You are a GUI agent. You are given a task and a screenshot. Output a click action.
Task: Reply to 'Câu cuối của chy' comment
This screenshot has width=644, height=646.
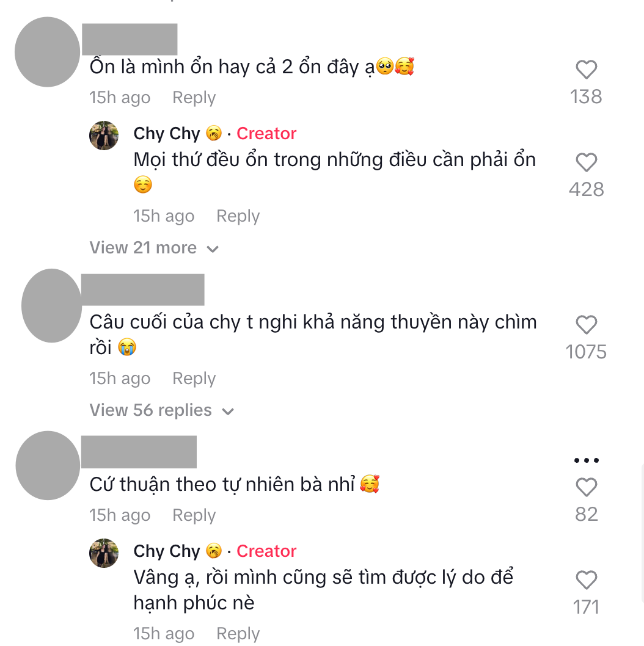coord(194,379)
